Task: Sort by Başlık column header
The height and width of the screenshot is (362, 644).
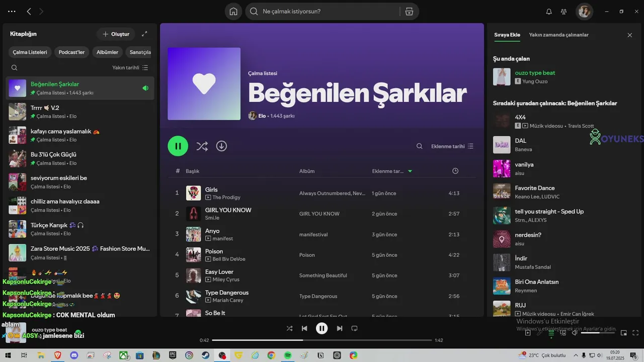Action: point(193,171)
